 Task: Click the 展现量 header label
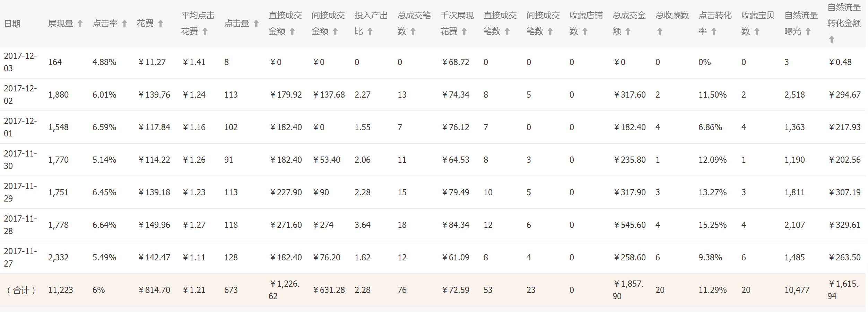pyautogui.click(x=61, y=24)
